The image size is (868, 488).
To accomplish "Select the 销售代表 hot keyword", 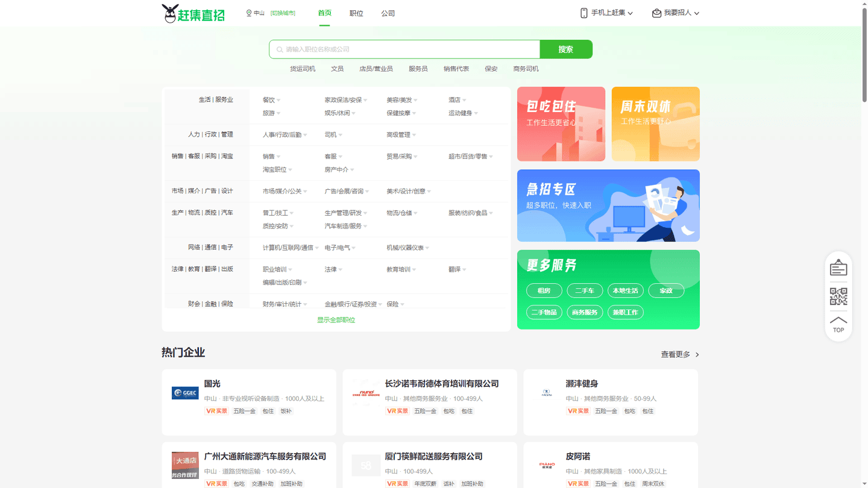I will coord(456,69).
